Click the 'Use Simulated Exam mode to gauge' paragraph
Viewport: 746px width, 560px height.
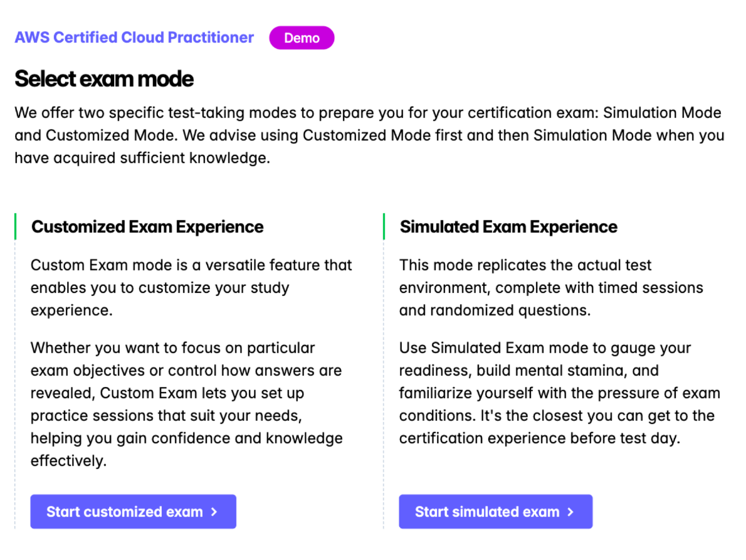(x=559, y=393)
